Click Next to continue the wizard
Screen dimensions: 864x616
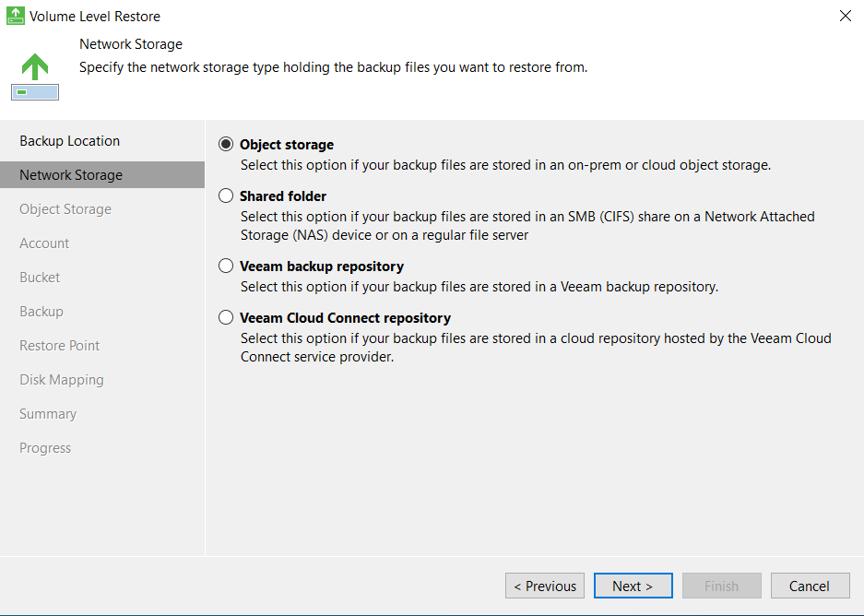[x=633, y=586]
